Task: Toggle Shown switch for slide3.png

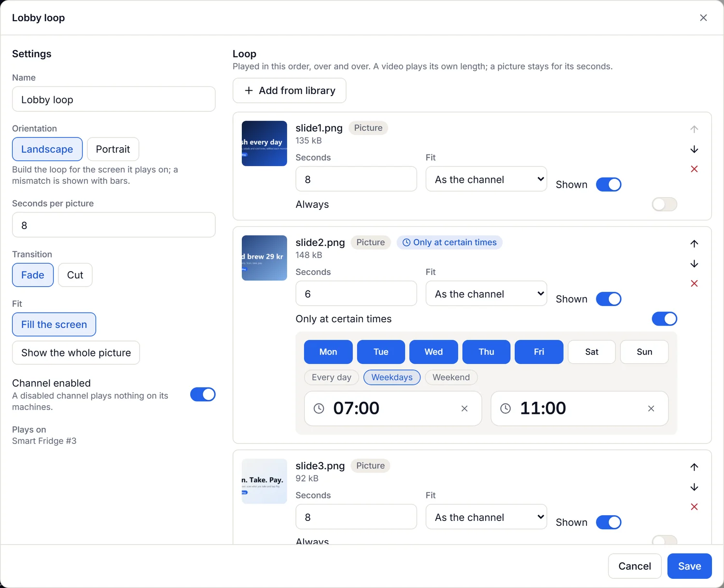Action: [609, 522]
